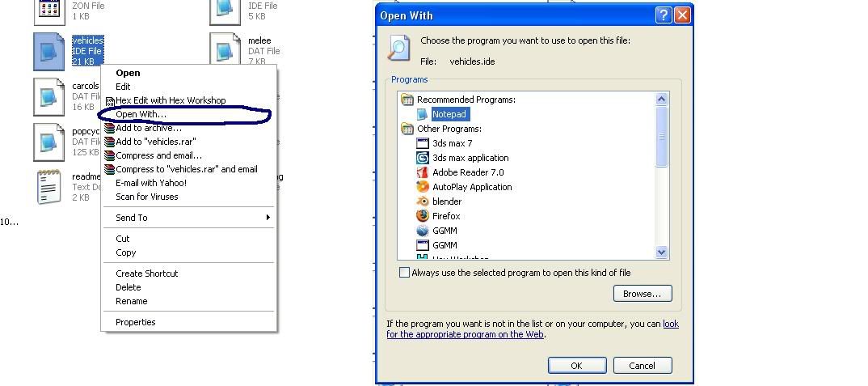Click the readme text document icon
868x386 pixels.
[x=49, y=187]
